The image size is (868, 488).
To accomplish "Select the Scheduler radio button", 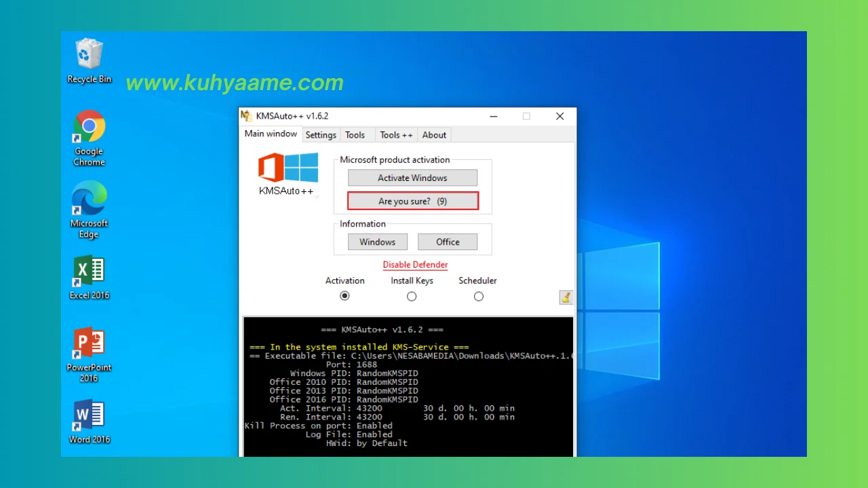I will point(479,296).
